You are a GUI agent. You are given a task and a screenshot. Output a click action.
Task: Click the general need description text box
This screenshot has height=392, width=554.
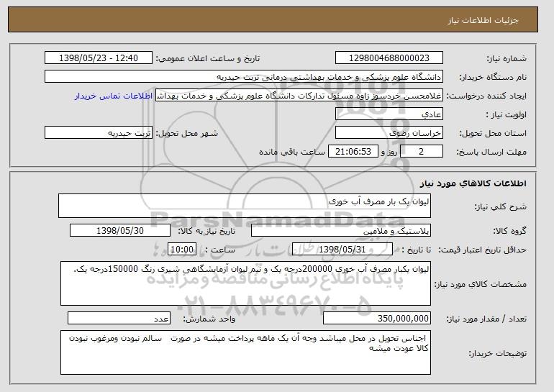pyautogui.click(x=245, y=206)
